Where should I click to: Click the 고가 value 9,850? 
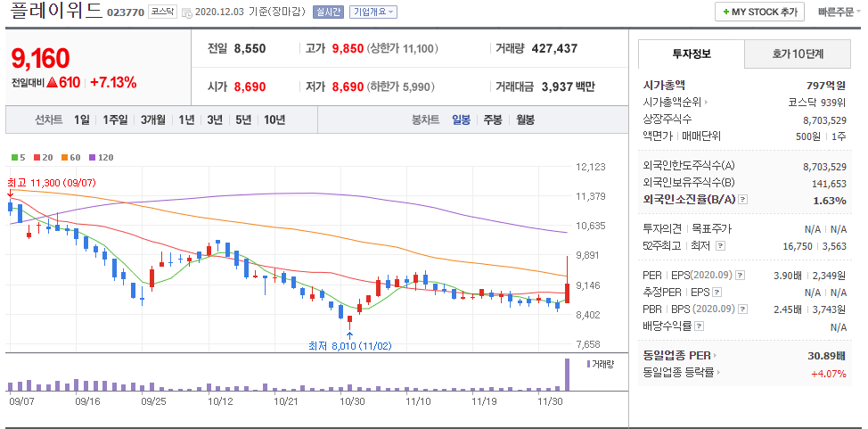tap(348, 49)
